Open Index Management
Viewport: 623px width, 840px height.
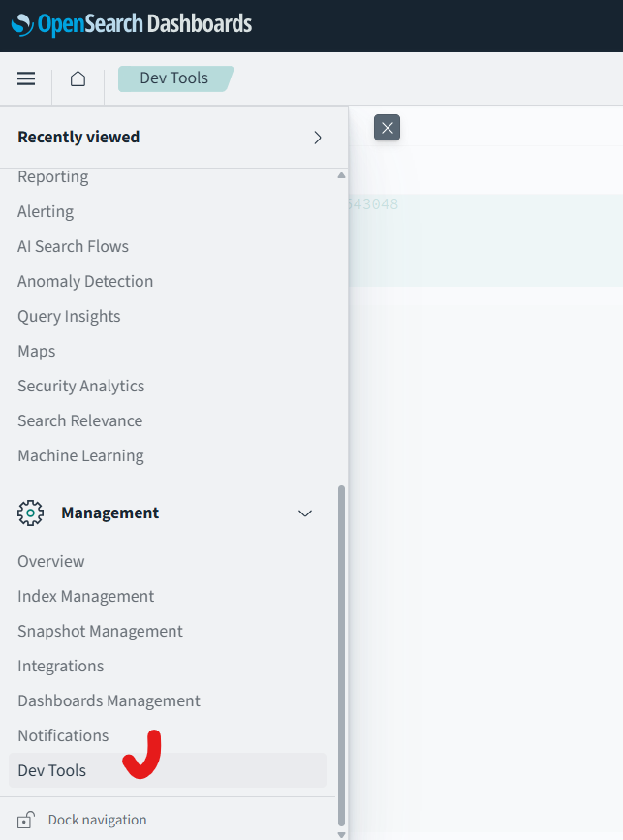pos(85,596)
